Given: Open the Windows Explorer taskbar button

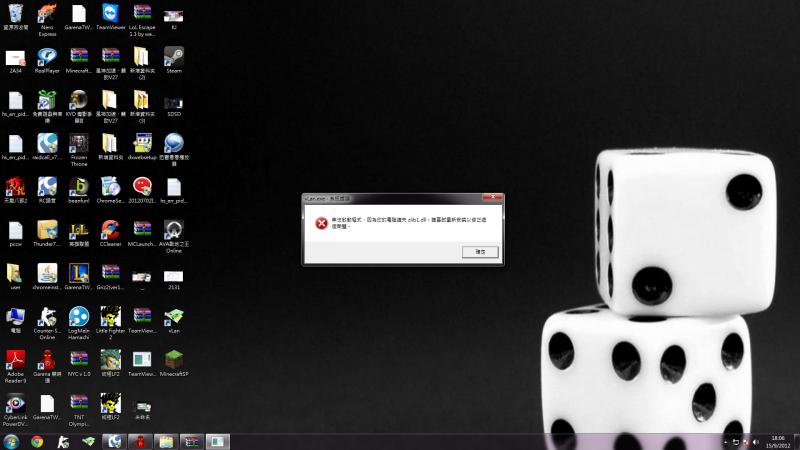Looking at the screenshot, I should click(166, 442).
